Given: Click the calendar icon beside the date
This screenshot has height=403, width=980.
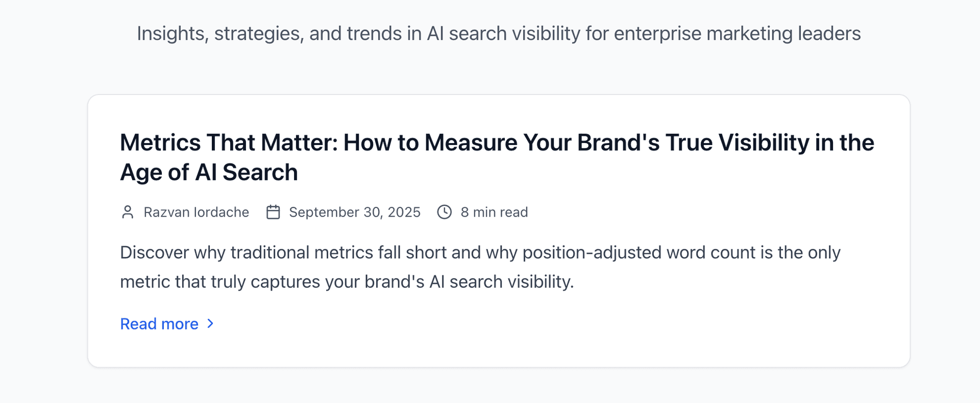Looking at the screenshot, I should pyautogui.click(x=273, y=212).
